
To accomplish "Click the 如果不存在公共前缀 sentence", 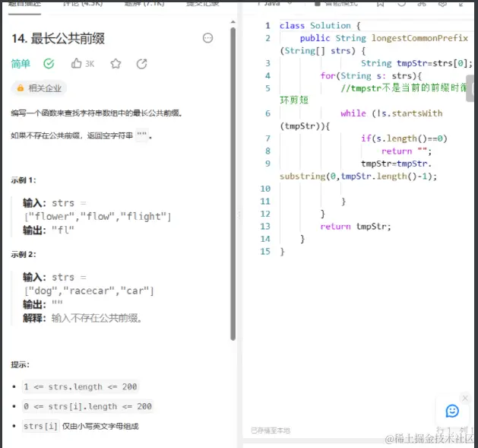I will (x=81, y=135).
